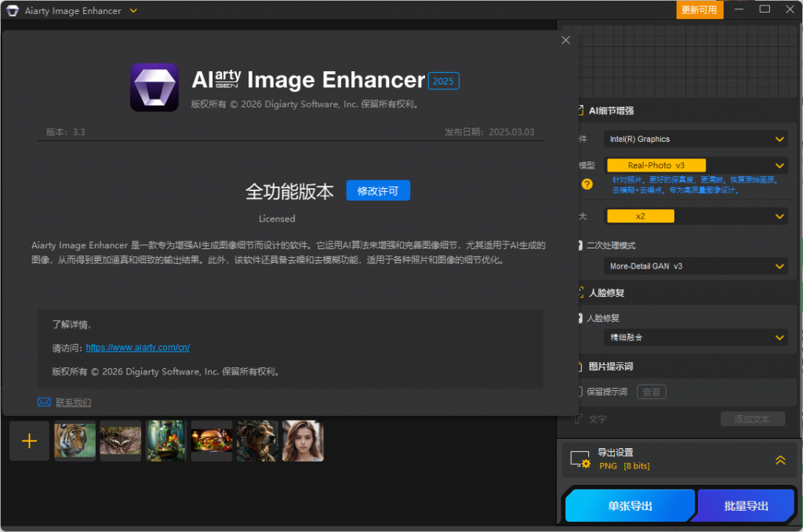The width and height of the screenshot is (803, 532).
Task: Click the envelope mail icon
Action: tap(44, 402)
